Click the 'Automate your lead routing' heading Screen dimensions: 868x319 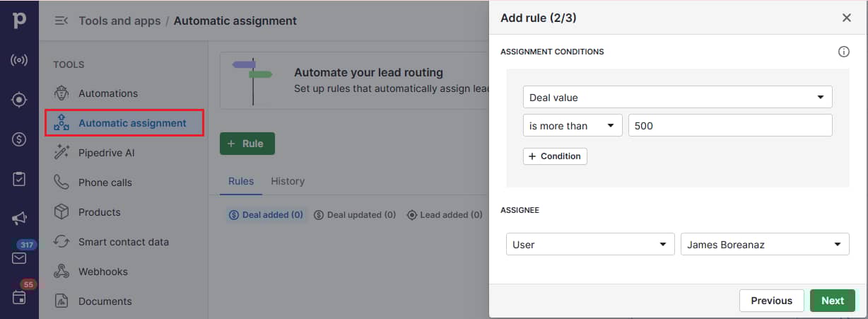click(368, 72)
